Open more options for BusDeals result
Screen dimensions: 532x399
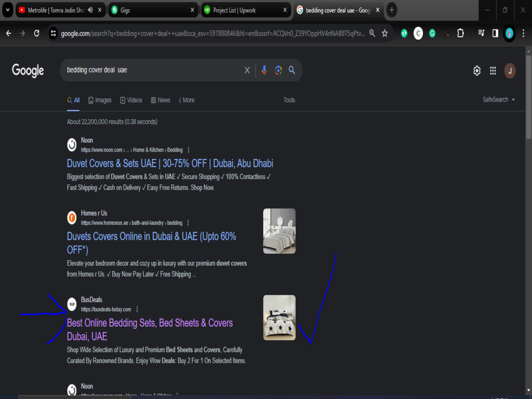click(137, 310)
